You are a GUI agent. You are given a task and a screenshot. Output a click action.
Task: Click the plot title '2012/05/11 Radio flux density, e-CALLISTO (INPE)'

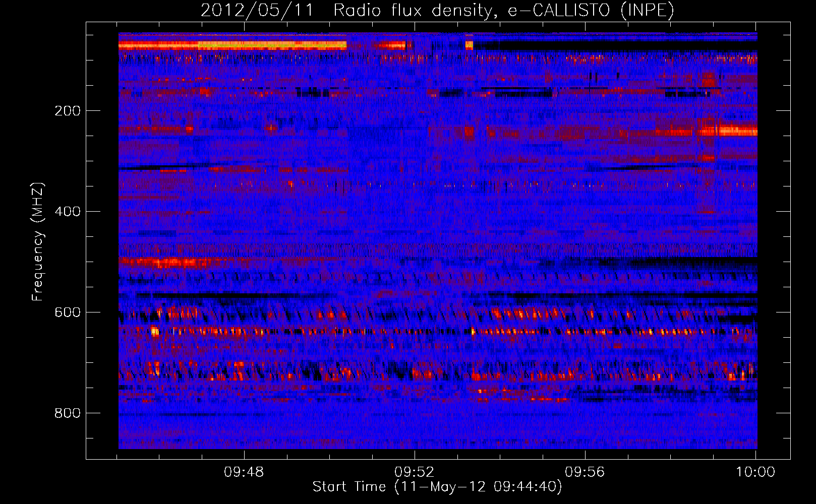coord(437,10)
